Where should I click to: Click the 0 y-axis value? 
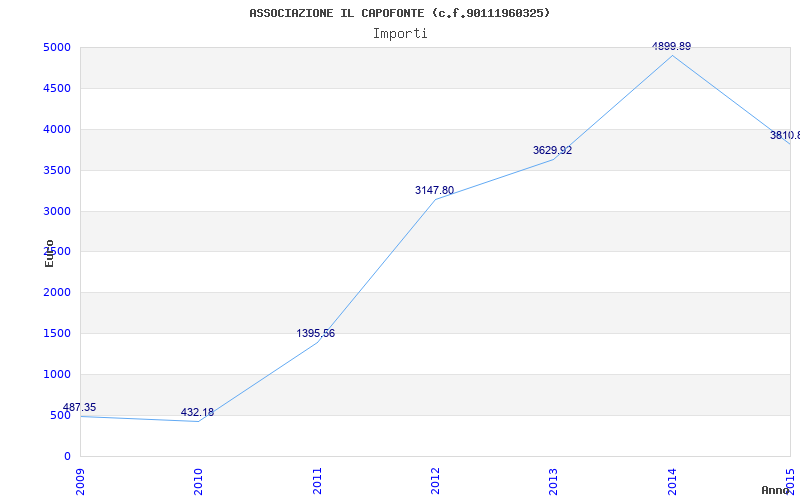point(67,456)
